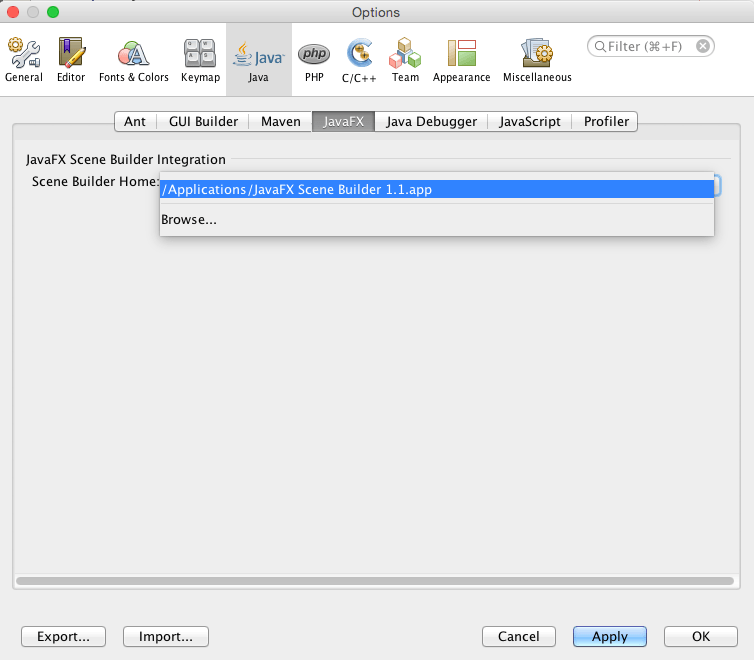Select the Editor options icon
Screen dimensions: 754x660
click(x=71, y=60)
